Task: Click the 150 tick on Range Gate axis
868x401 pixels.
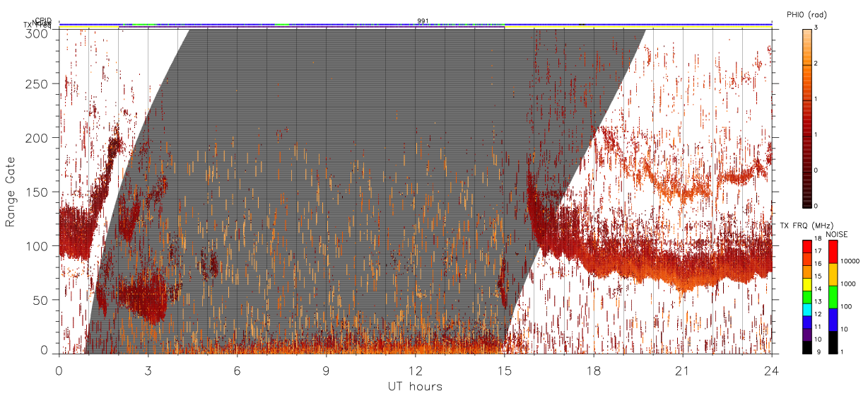Action: point(38,192)
